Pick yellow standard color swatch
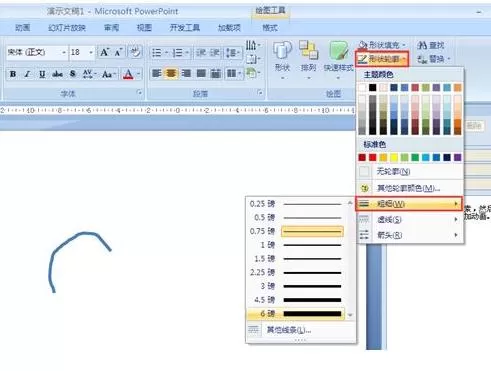The height and width of the screenshot is (371, 491). pyautogui.click(x=394, y=157)
